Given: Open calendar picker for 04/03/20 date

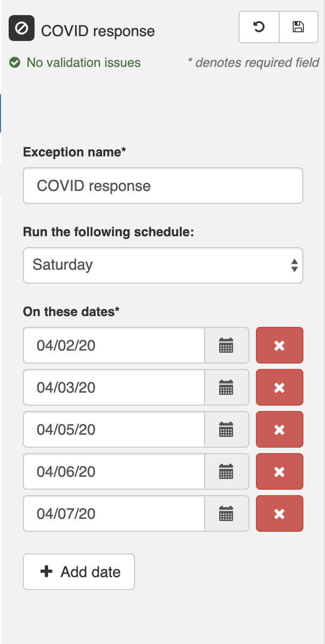Looking at the screenshot, I should (x=226, y=387).
